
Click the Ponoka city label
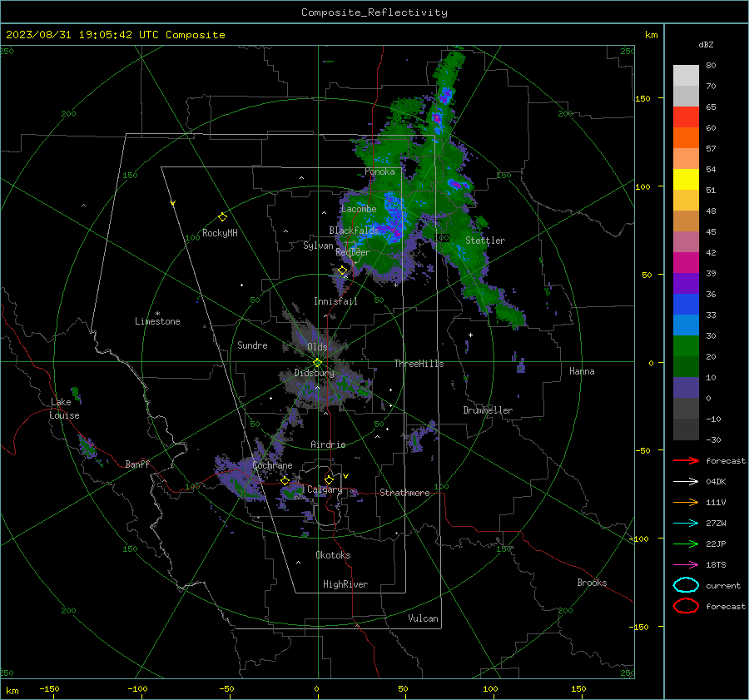point(379,171)
